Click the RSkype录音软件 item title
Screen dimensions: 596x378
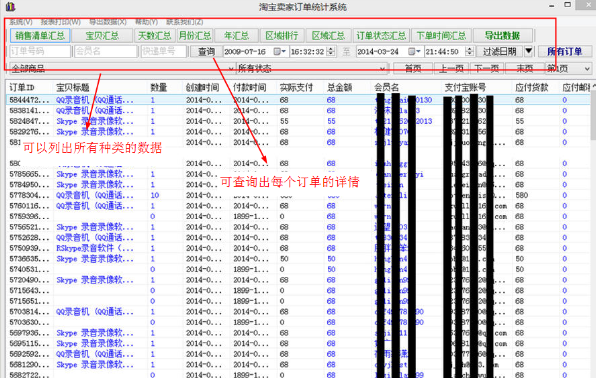coord(95,248)
